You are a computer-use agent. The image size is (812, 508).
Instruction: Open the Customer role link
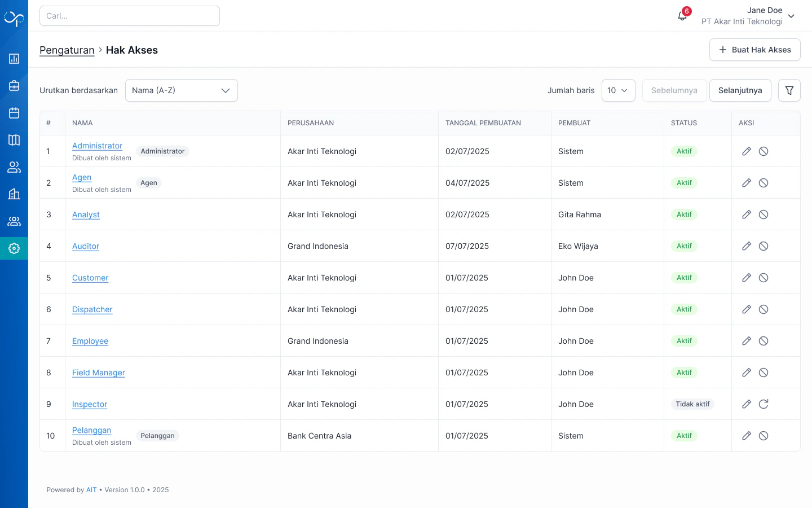coord(90,278)
